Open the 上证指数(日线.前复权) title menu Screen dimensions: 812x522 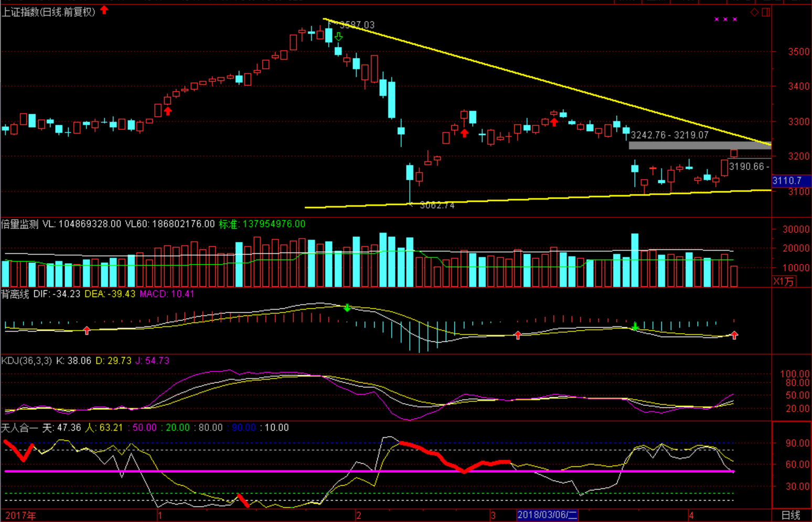point(48,12)
